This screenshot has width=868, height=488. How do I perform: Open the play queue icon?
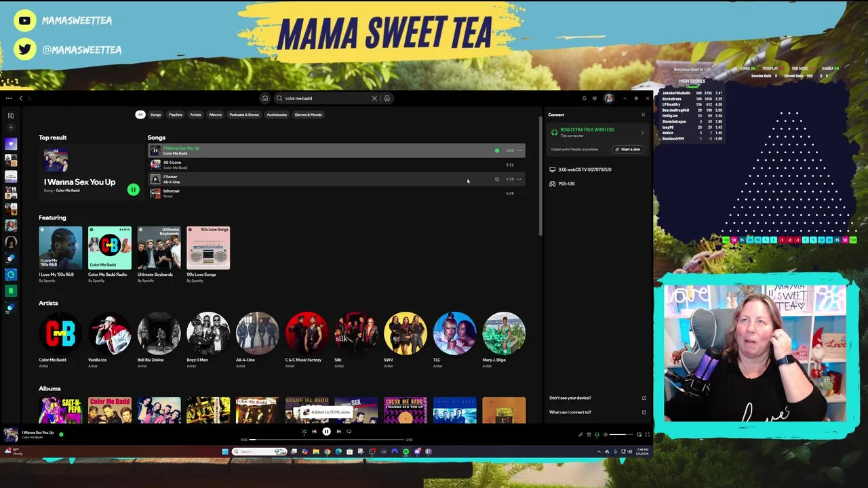(589, 434)
